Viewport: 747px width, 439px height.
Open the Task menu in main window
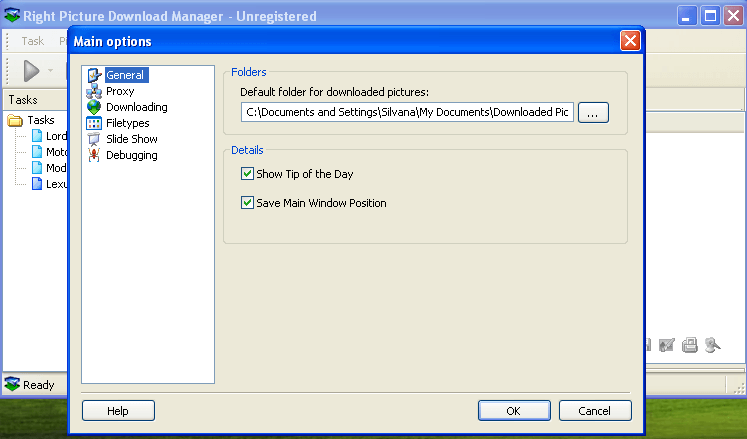coord(32,41)
